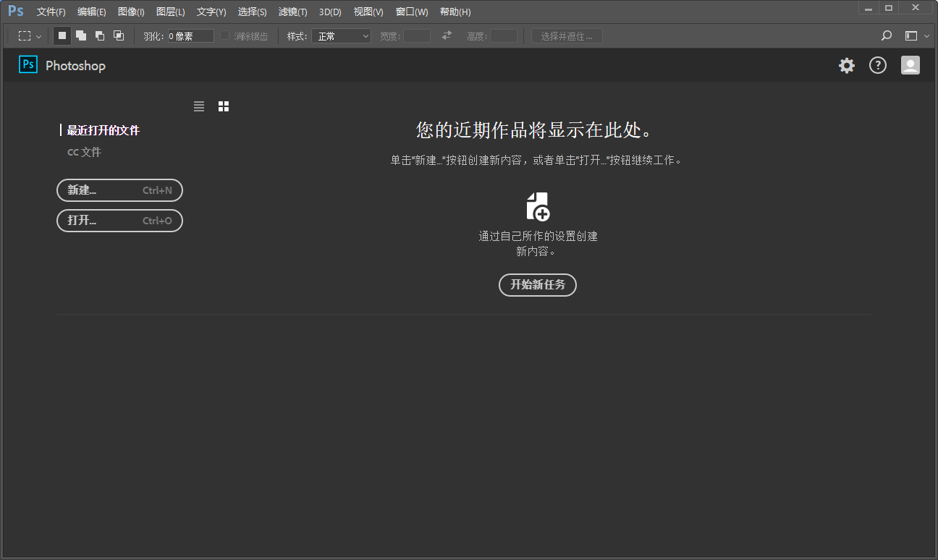
Task: Click the 高度 height field
Action: click(504, 35)
